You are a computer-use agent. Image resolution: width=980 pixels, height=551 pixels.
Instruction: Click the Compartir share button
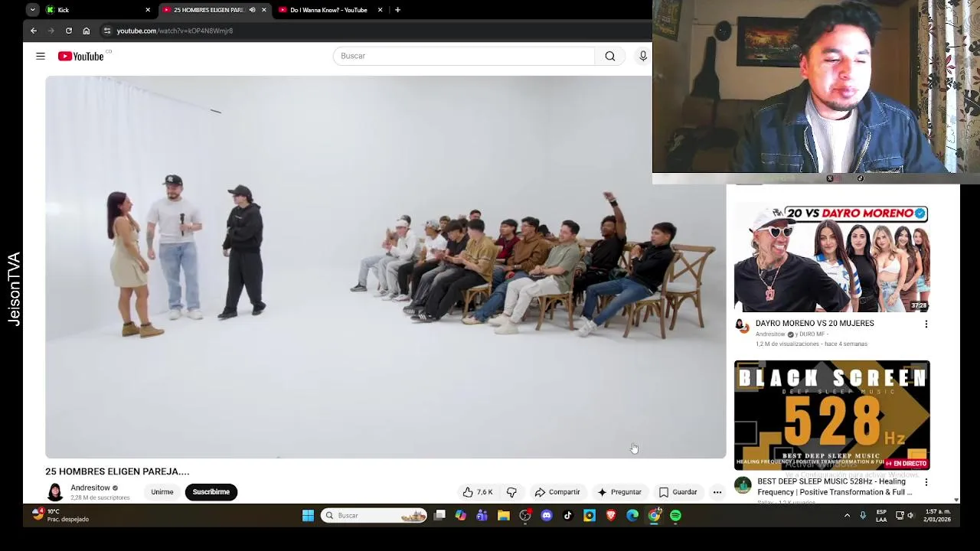557,492
